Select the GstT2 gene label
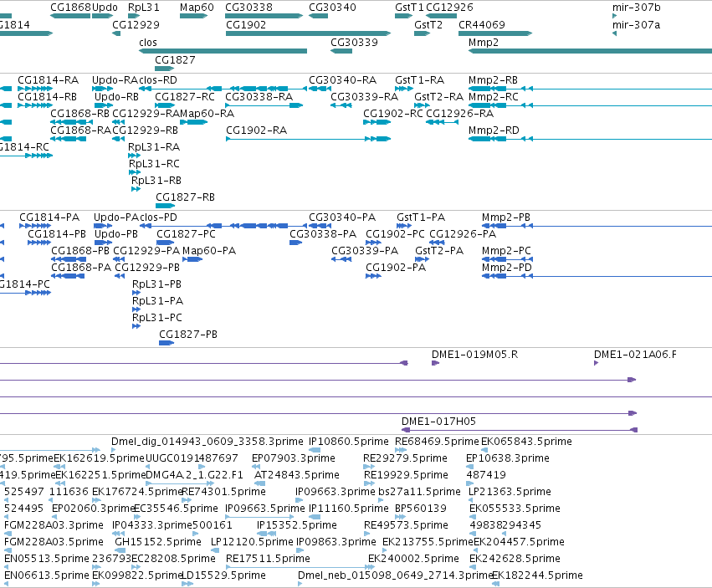The width and height of the screenshot is (712, 588). tap(428, 24)
